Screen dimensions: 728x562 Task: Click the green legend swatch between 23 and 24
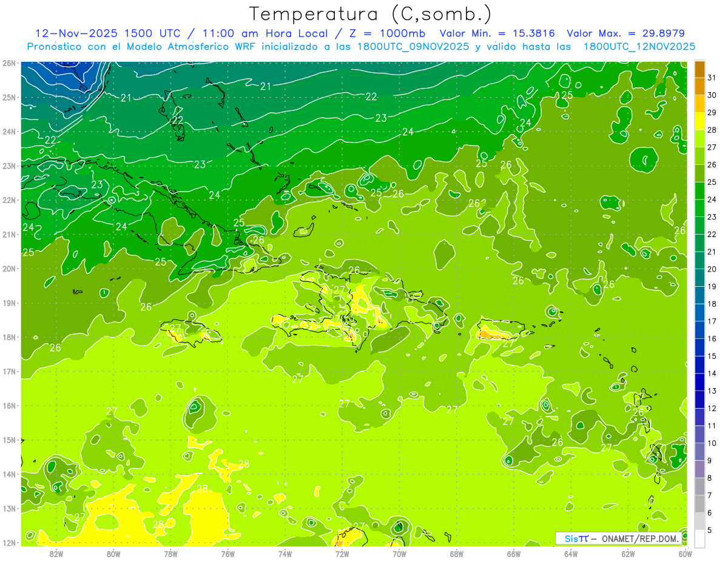click(699, 209)
